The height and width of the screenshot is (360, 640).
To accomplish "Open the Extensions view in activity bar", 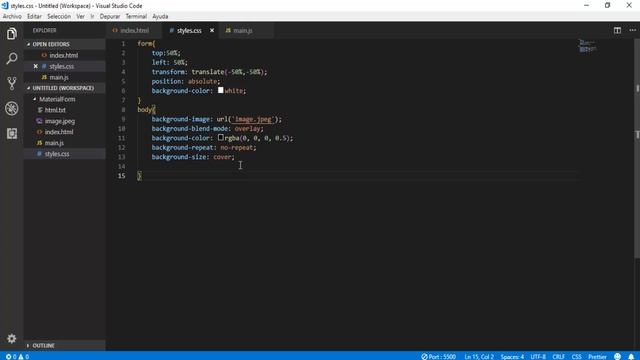I will [x=11, y=133].
